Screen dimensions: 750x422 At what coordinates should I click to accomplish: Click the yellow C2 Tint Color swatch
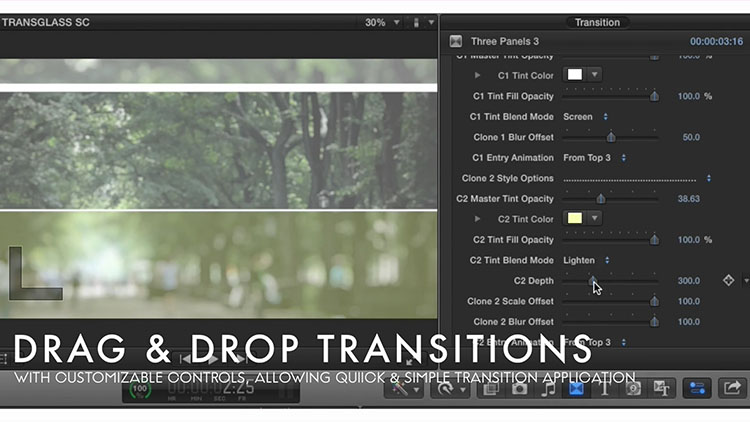pyautogui.click(x=575, y=218)
